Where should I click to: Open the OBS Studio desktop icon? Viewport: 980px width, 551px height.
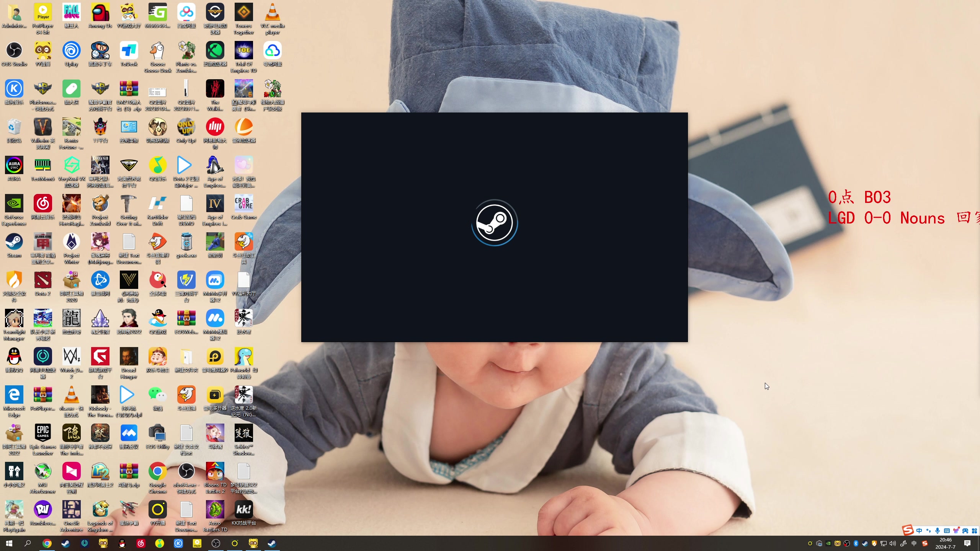click(14, 51)
